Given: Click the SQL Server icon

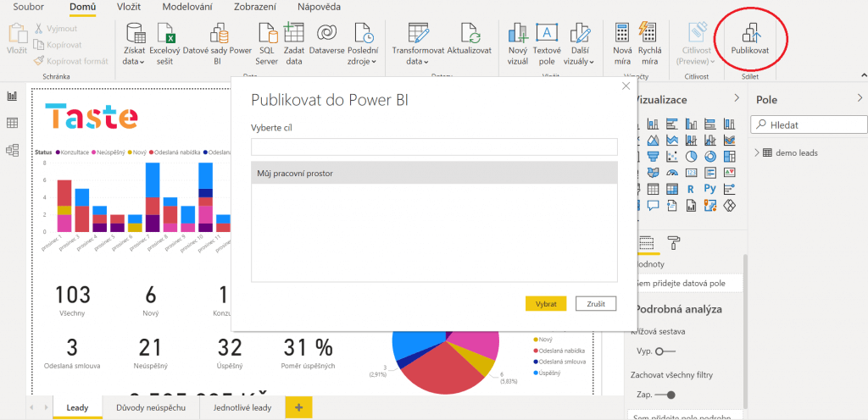Looking at the screenshot, I should click(x=267, y=34).
